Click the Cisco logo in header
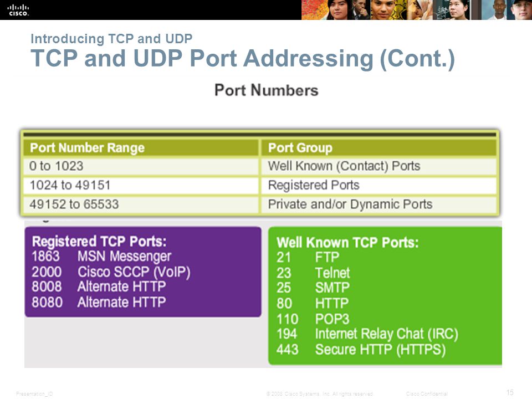The image size is (532, 399). (18, 10)
